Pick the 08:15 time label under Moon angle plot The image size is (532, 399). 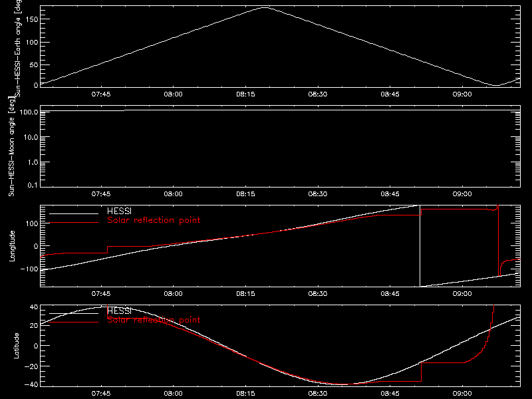coord(245,194)
